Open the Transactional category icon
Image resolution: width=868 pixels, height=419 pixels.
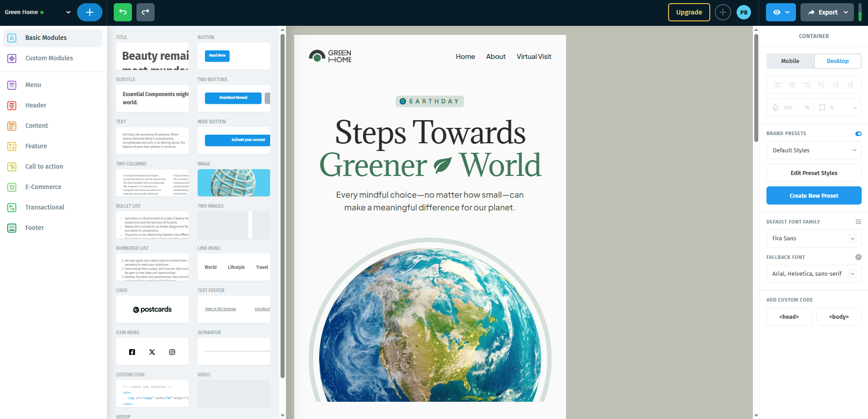pos(12,207)
